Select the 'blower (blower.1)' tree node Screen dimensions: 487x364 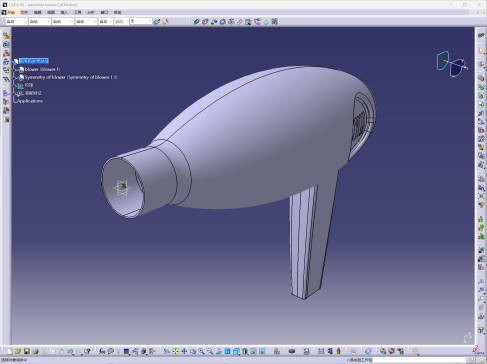pos(42,69)
